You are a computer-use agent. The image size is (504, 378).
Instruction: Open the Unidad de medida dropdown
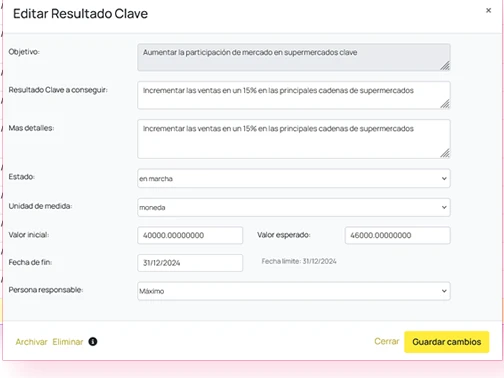294,207
